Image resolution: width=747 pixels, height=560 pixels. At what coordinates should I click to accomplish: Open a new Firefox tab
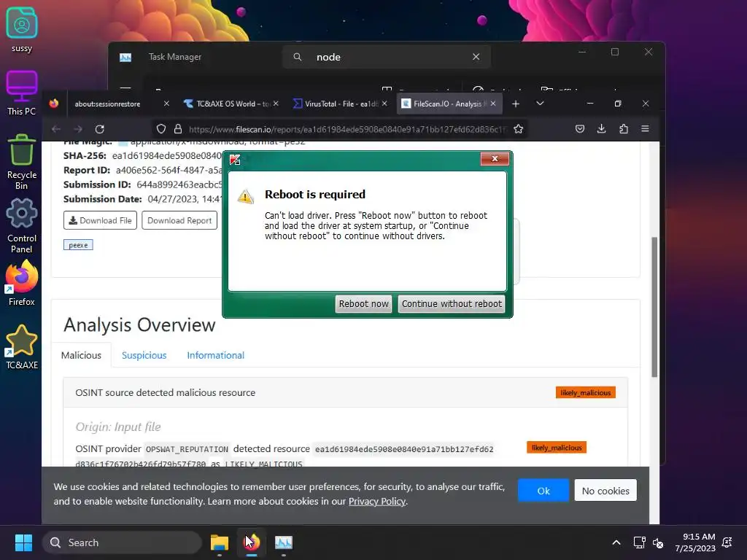(x=516, y=104)
